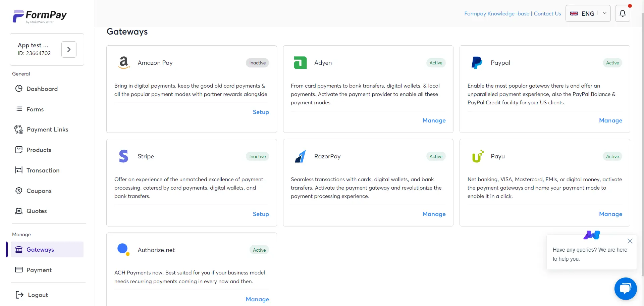Switch to the Gateways section
The image size is (644, 306).
coord(40,249)
